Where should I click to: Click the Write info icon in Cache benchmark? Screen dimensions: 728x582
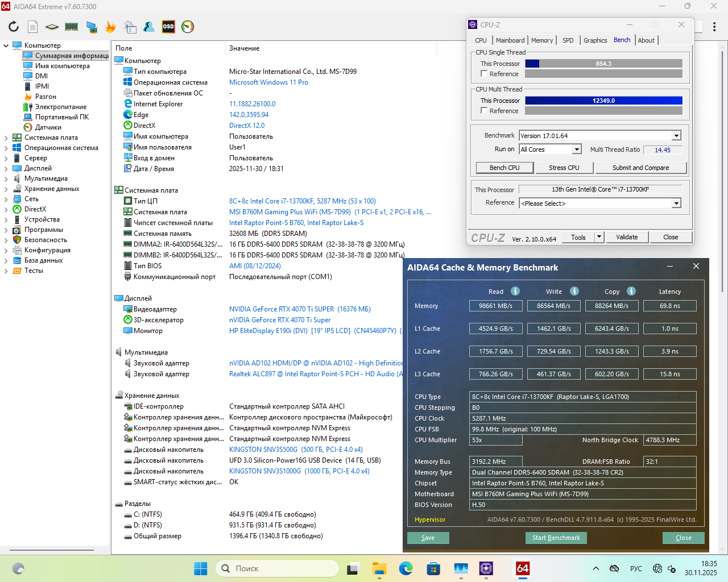coord(574,291)
